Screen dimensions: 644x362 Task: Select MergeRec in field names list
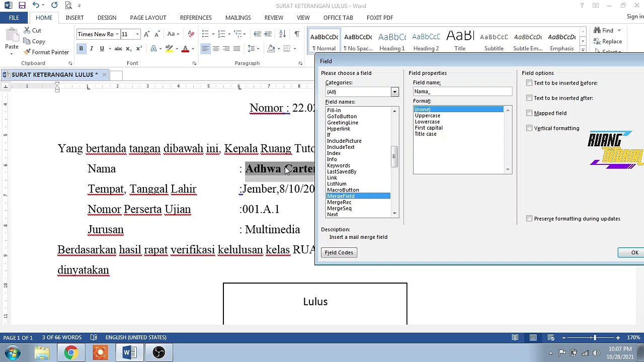click(358, 202)
